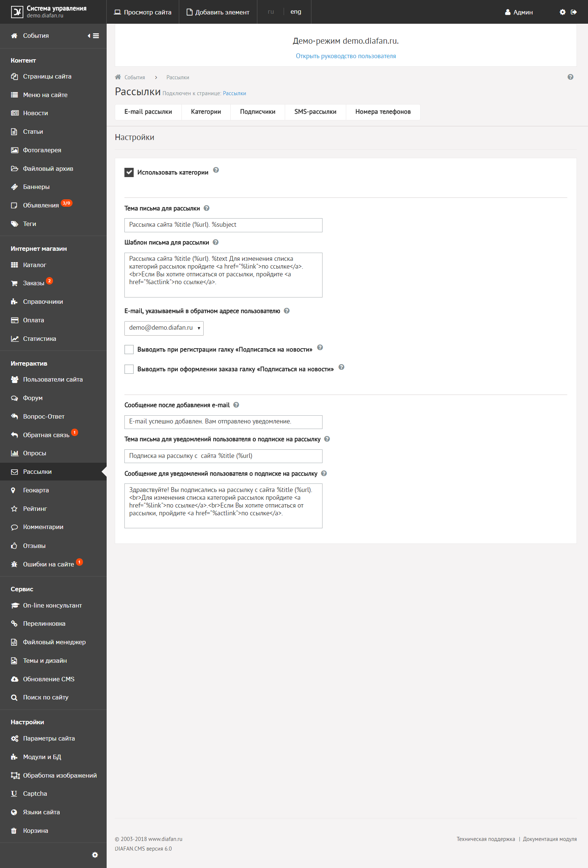Open the demo@demo.diafan.ru reply address dropdown
The height and width of the screenshot is (868, 588).
pyautogui.click(x=164, y=328)
